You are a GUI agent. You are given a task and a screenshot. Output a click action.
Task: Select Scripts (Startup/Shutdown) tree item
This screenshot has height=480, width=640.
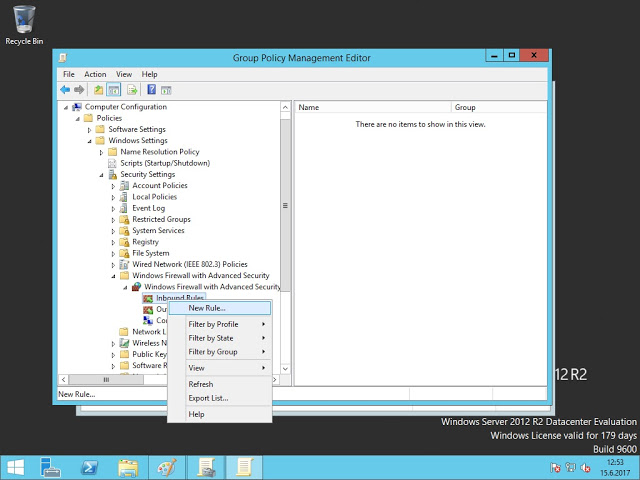(x=164, y=163)
